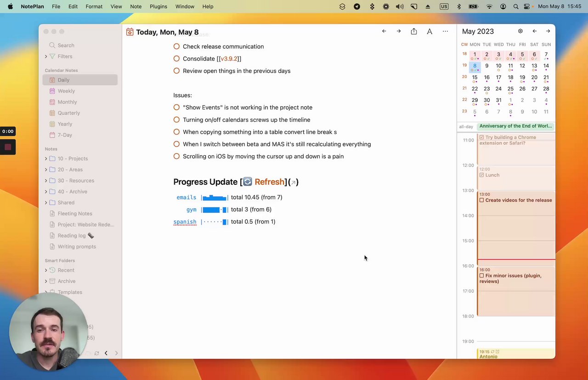Open the 'Writing prompts' note
This screenshot has height=380, width=588.
[77, 247]
